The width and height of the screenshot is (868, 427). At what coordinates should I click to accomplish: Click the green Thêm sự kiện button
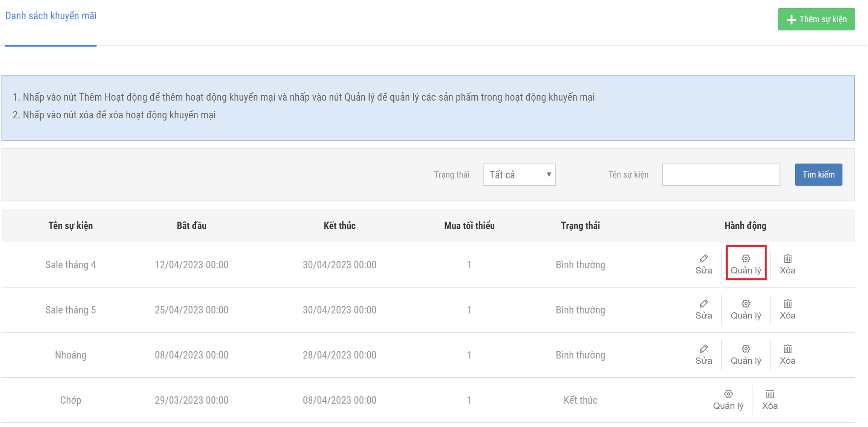[816, 19]
